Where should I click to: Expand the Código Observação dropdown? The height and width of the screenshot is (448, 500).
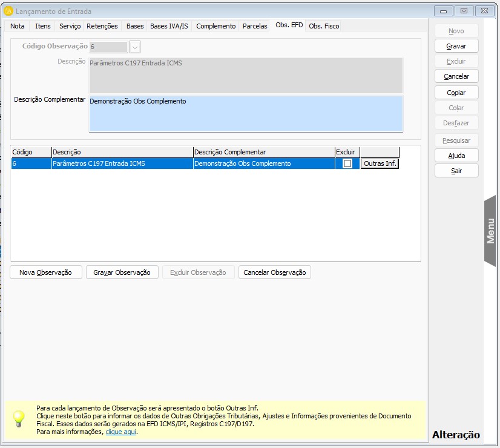[134, 47]
